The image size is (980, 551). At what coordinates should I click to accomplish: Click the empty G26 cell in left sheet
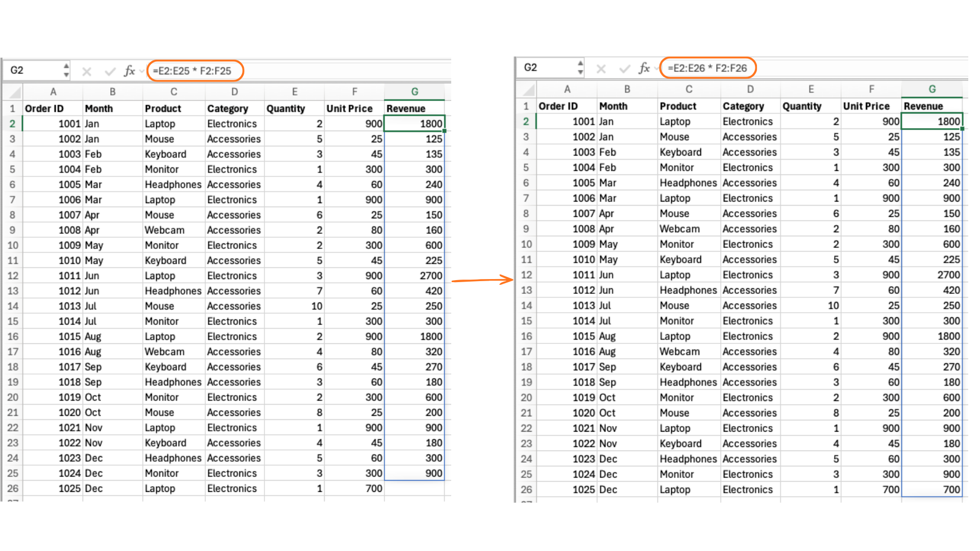click(x=414, y=488)
